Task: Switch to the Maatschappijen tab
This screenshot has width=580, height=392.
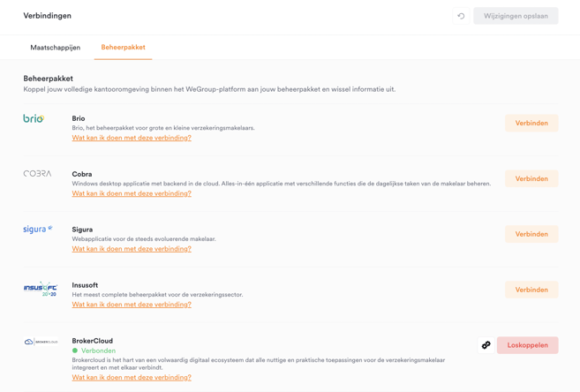Action: (x=55, y=48)
